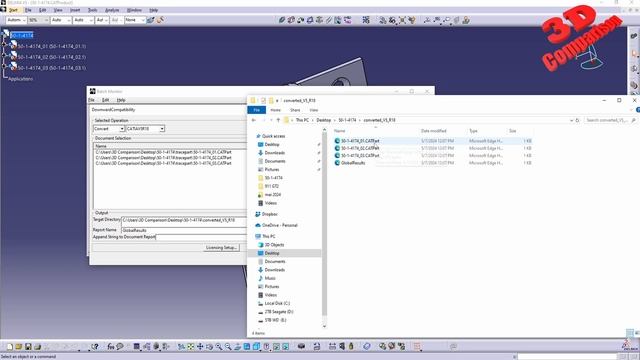Select the file 50-1-4174_03.CATPart in Explorer

pos(360,156)
